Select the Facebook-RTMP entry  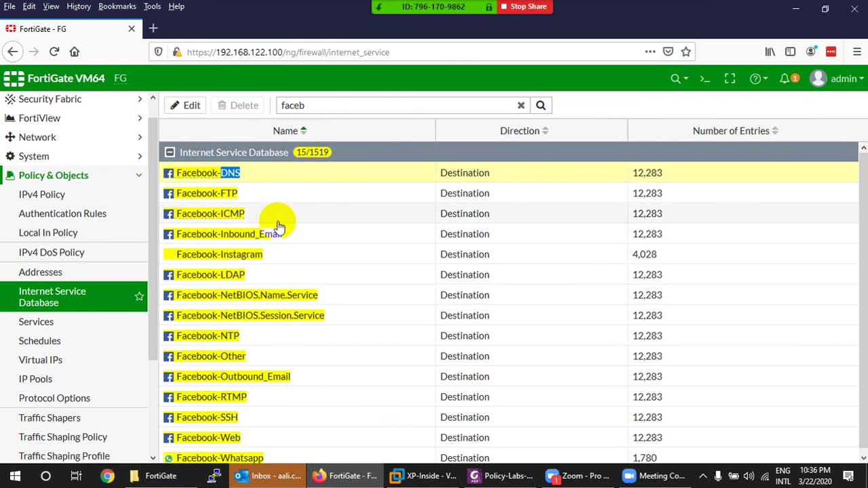(212, 396)
